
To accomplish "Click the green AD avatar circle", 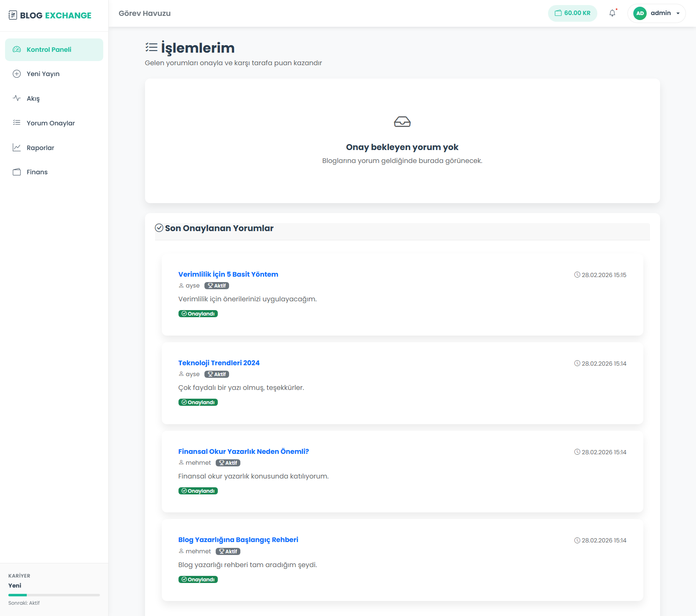I will [x=640, y=13].
